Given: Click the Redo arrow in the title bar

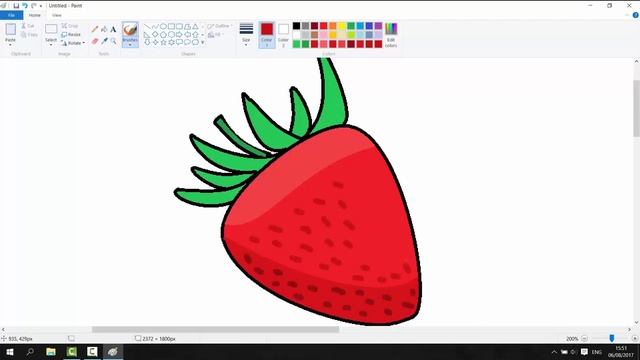Looking at the screenshot, I should [x=34, y=6].
